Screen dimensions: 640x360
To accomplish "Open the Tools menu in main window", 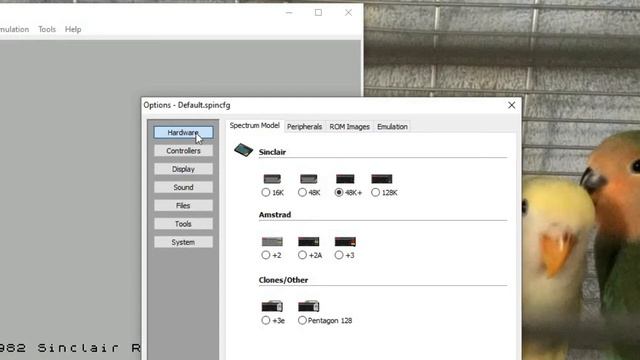I will coord(47,29).
